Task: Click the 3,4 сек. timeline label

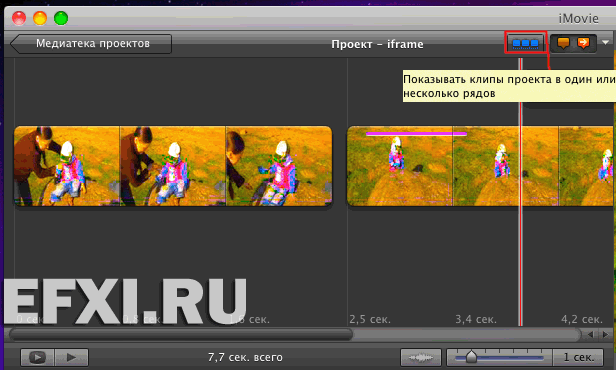Action: (476, 319)
